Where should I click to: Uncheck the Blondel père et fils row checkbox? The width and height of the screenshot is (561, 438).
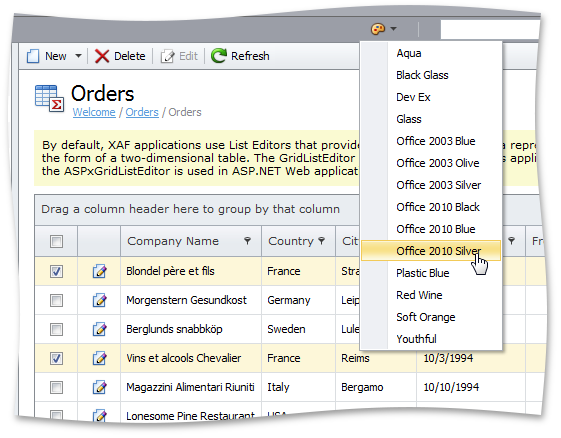[56, 271]
